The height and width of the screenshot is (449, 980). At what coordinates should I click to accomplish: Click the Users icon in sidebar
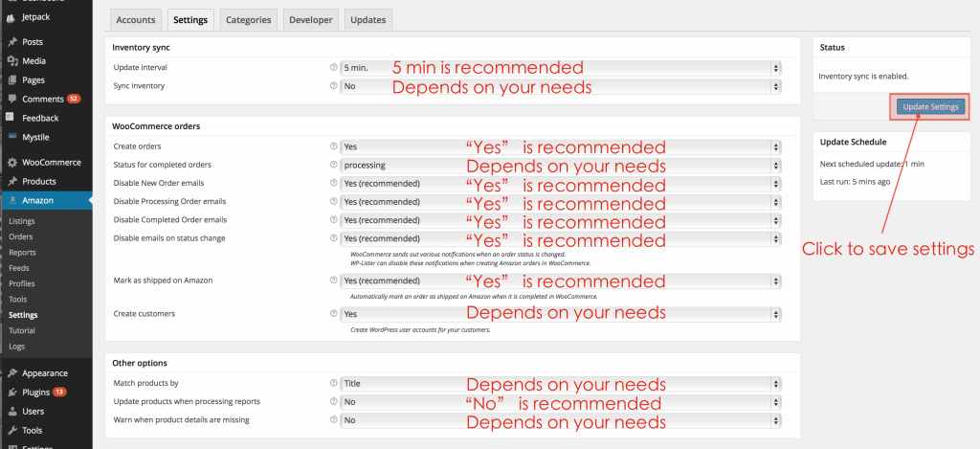tap(11, 412)
